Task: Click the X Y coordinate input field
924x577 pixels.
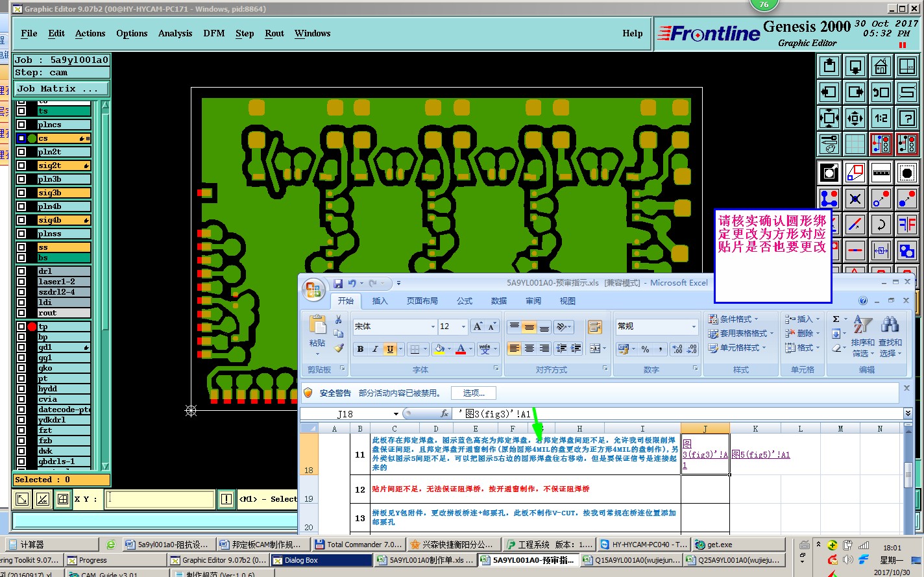Action: click(x=160, y=499)
